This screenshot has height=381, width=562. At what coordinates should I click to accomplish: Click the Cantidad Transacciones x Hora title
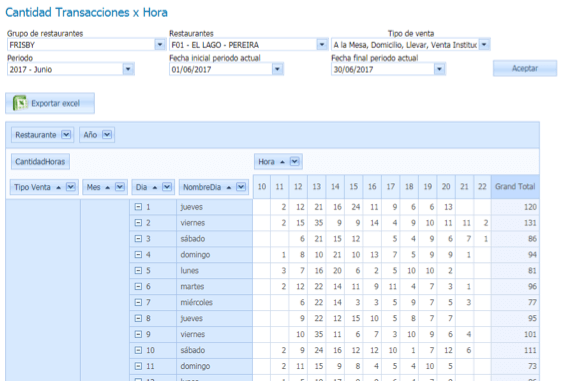(86, 12)
